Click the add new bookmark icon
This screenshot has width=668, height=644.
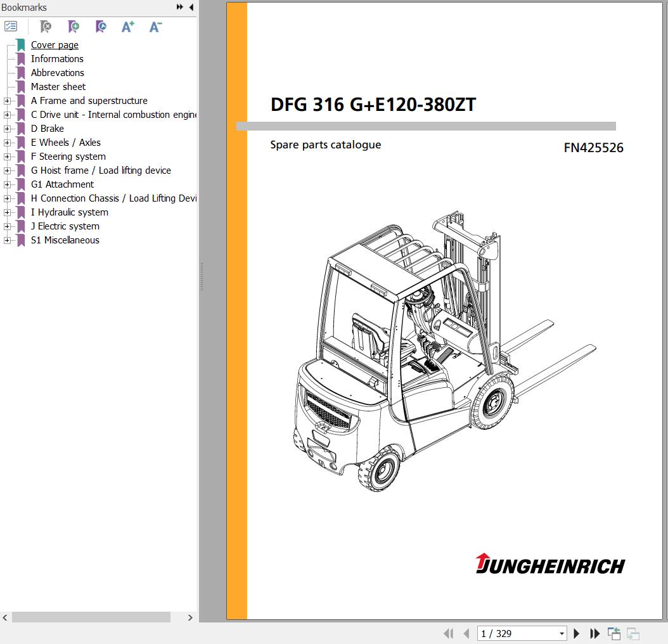point(74,27)
